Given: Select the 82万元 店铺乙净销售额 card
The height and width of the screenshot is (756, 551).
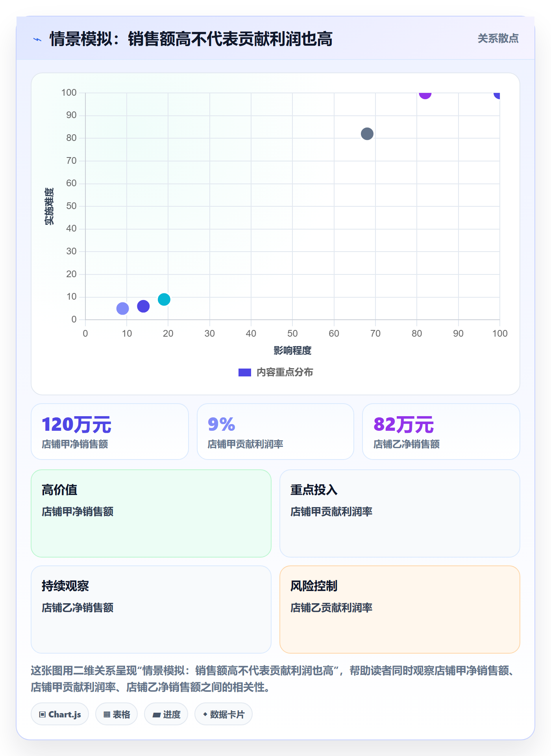Looking at the screenshot, I should tap(441, 432).
